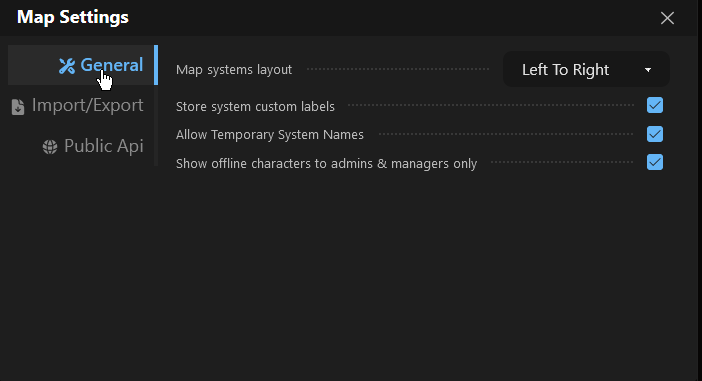This screenshot has width=702, height=381.
Task: Click the Map systems layout label
Action: coord(234,70)
